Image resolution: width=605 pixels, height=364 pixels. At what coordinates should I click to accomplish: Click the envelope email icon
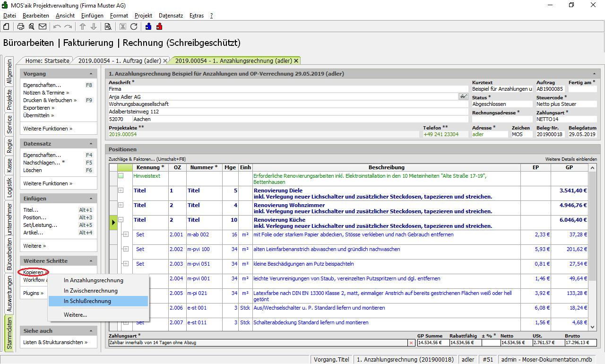point(43,26)
